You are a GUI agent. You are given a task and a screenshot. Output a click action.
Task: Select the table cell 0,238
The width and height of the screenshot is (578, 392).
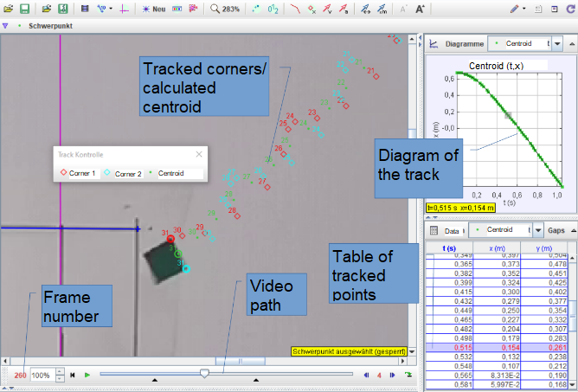(543, 357)
